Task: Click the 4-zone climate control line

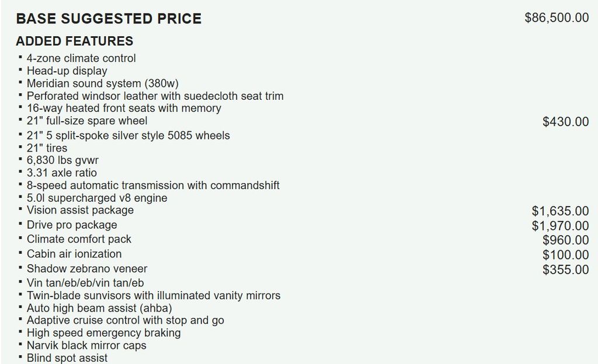Action: [81, 58]
